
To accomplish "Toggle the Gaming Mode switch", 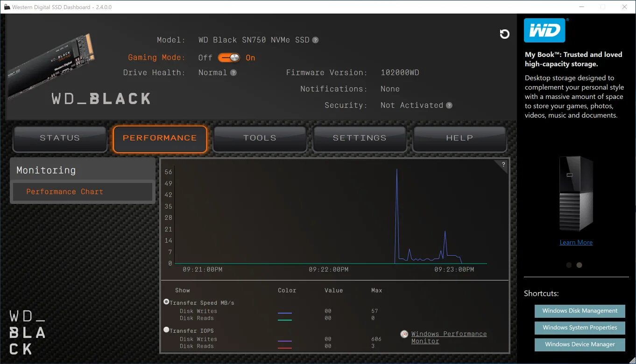I will pyautogui.click(x=229, y=57).
